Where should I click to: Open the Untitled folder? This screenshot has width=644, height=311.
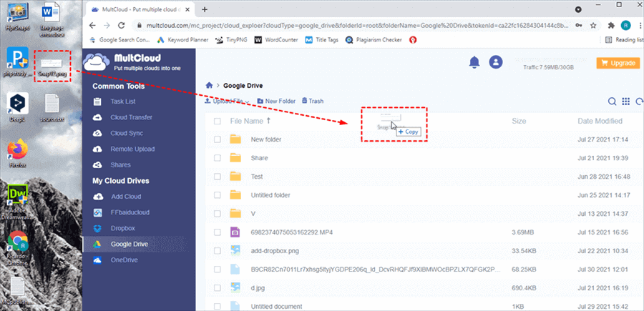coord(270,195)
